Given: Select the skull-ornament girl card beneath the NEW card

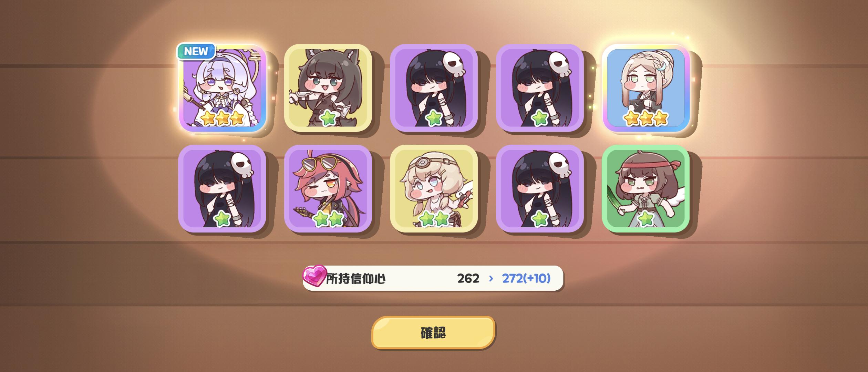Looking at the screenshot, I should [222, 188].
